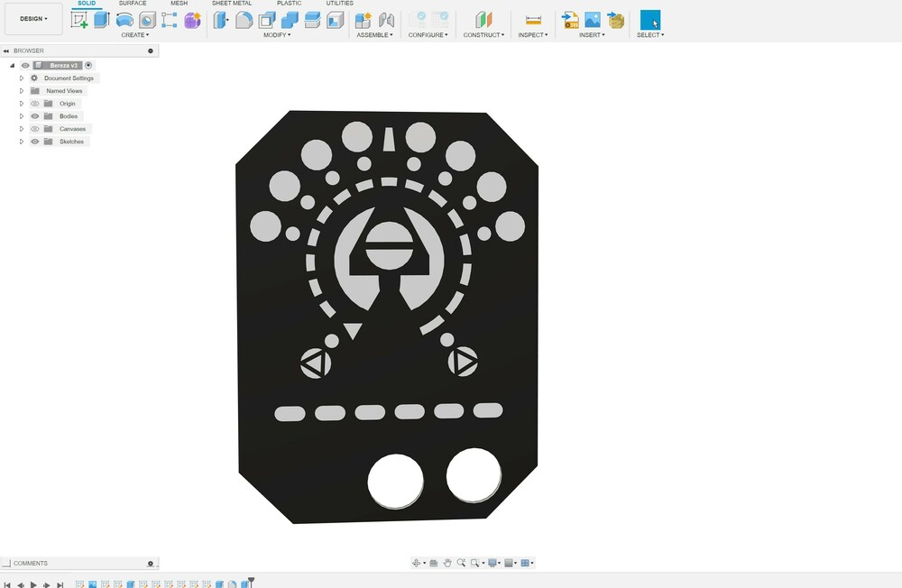Select the Insert SVG tool
The height and width of the screenshot is (588, 902).
(x=570, y=20)
